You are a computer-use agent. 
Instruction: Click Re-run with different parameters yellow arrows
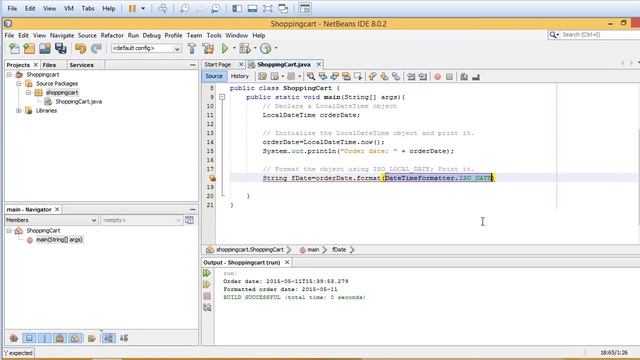pyautogui.click(x=207, y=284)
